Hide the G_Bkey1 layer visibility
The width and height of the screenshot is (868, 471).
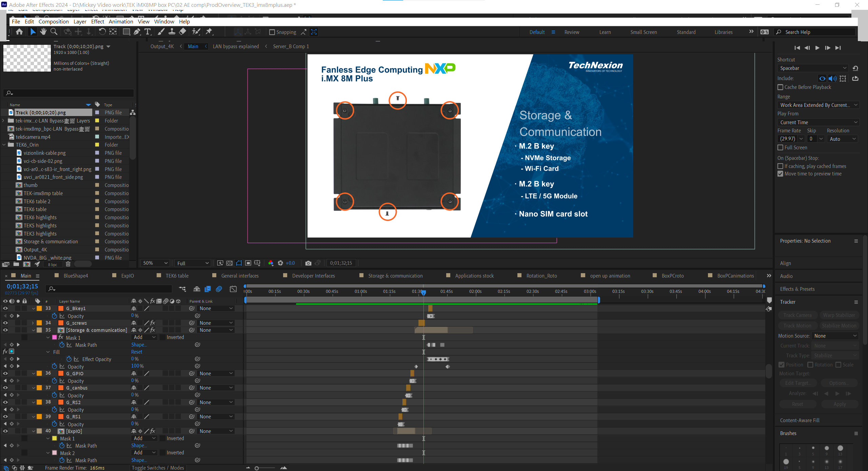point(5,308)
